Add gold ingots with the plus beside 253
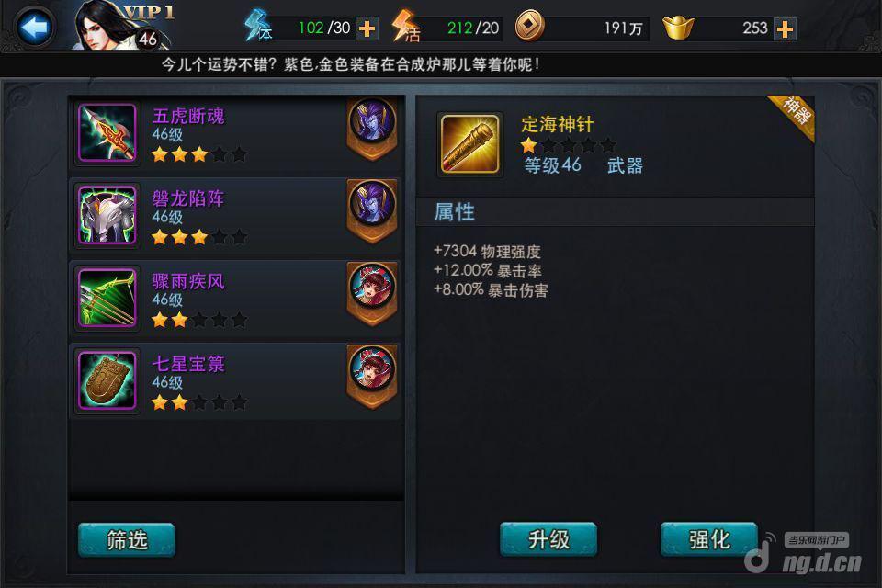This screenshot has height=588, width=882. (x=785, y=28)
